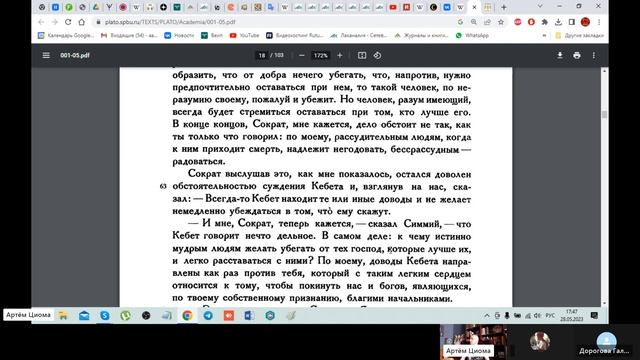This screenshot has width=640, height=360.
Task: Open the taskbar clock showing 17:47
Action: point(571,315)
